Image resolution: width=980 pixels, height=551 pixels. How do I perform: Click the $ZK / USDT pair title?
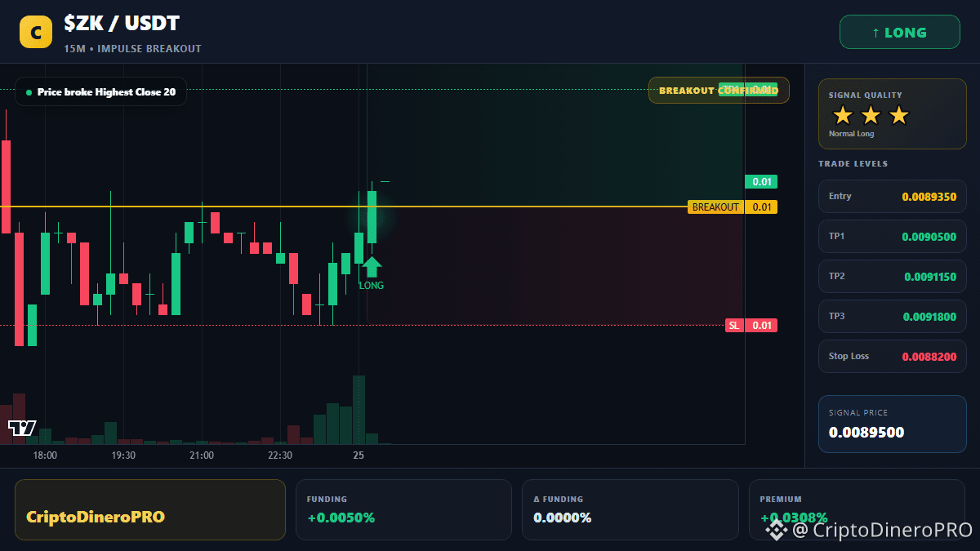[122, 24]
